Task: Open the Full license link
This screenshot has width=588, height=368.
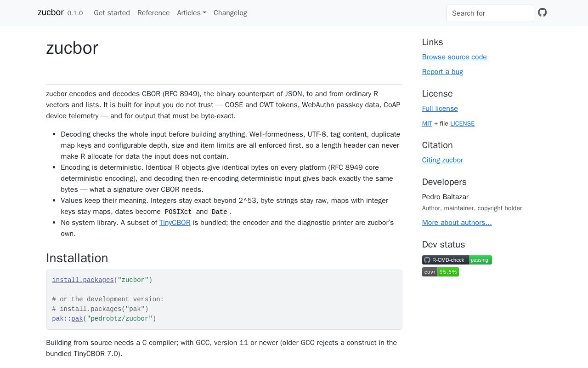Action: click(x=440, y=109)
